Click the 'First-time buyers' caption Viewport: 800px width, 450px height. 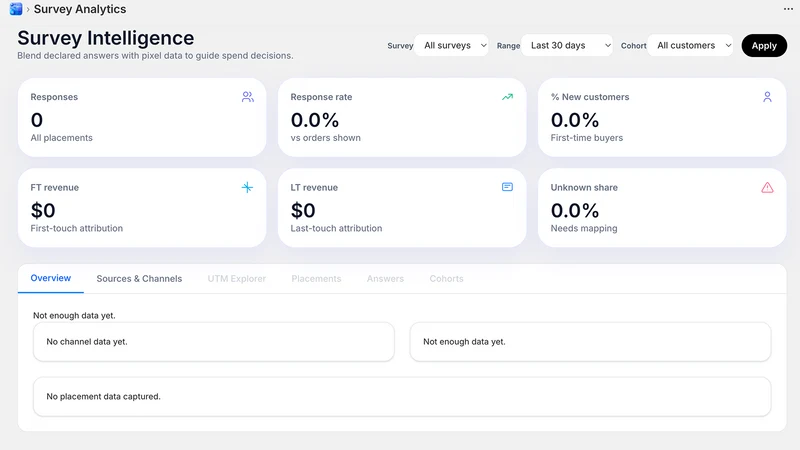(x=587, y=138)
